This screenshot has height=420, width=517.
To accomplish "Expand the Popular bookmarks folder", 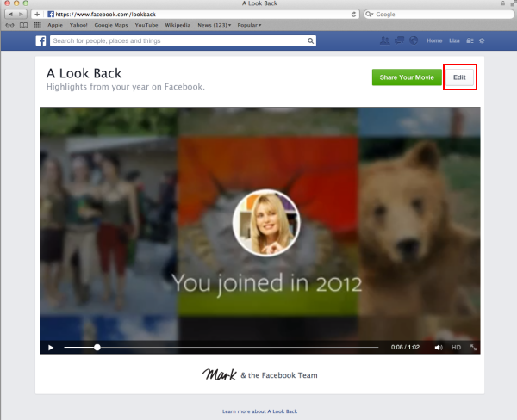I will [249, 25].
